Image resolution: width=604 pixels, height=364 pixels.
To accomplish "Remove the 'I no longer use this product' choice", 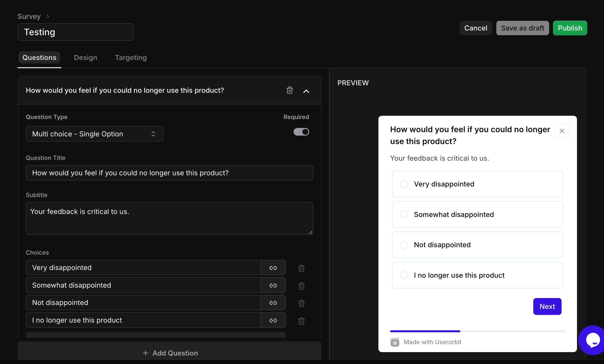I will click(301, 321).
